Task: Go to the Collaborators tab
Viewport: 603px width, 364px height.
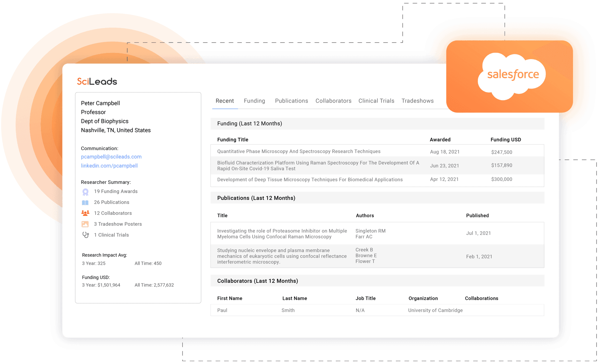Action: 333,101
